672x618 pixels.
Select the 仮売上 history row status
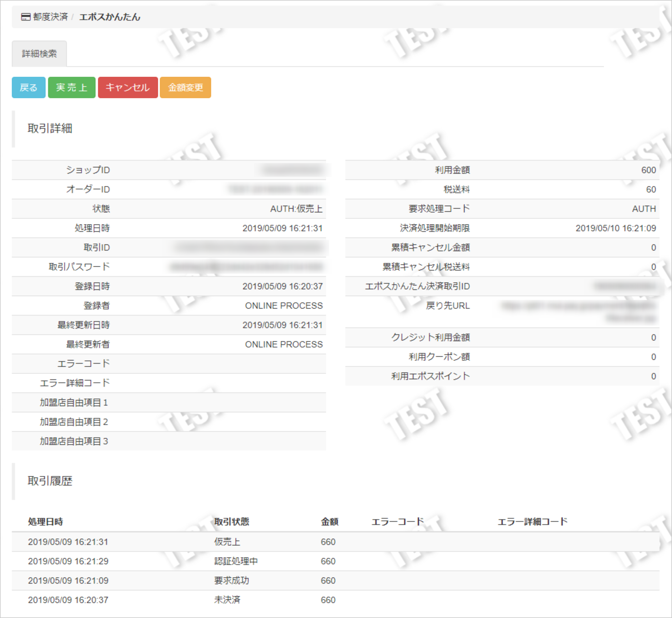click(227, 542)
